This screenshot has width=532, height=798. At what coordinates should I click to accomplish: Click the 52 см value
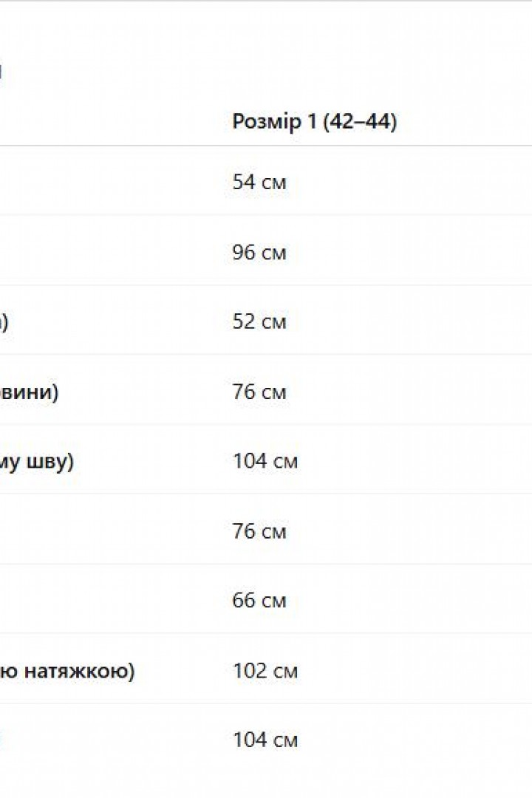tap(259, 321)
